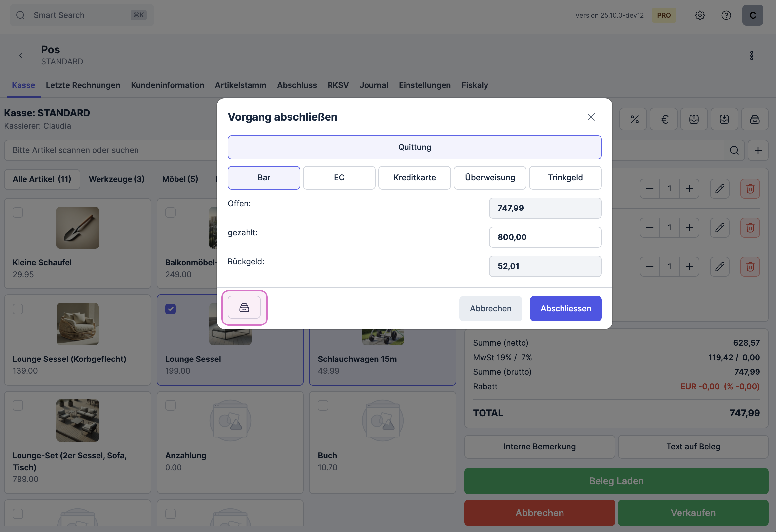Switch to the Journal tab
This screenshot has width=776, height=532.
click(374, 85)
